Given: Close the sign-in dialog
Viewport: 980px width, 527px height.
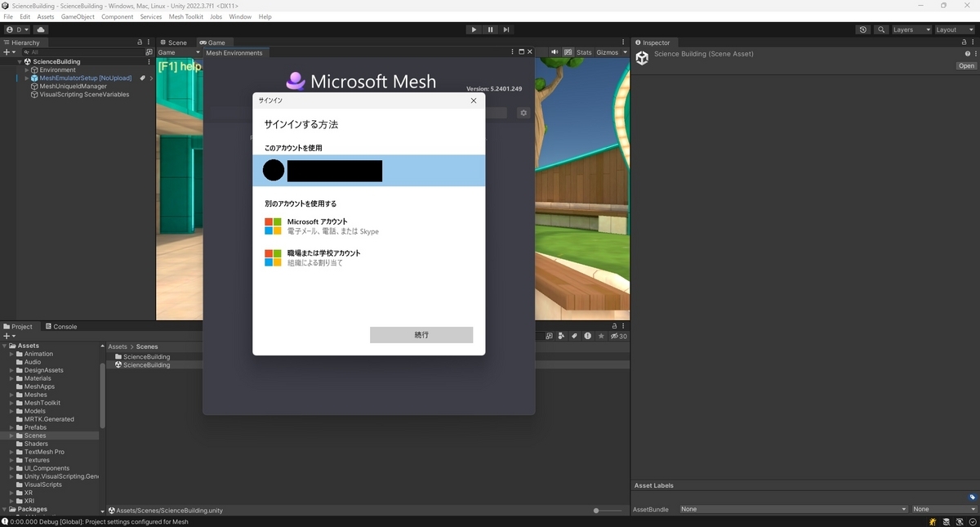Looking at the screenshot, I should (x=474, y=100).
